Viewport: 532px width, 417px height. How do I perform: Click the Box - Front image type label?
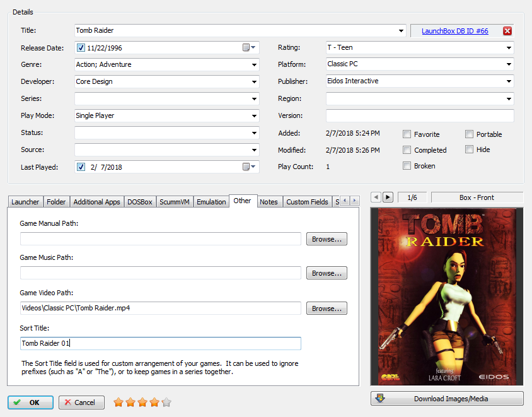click(477, 197)
